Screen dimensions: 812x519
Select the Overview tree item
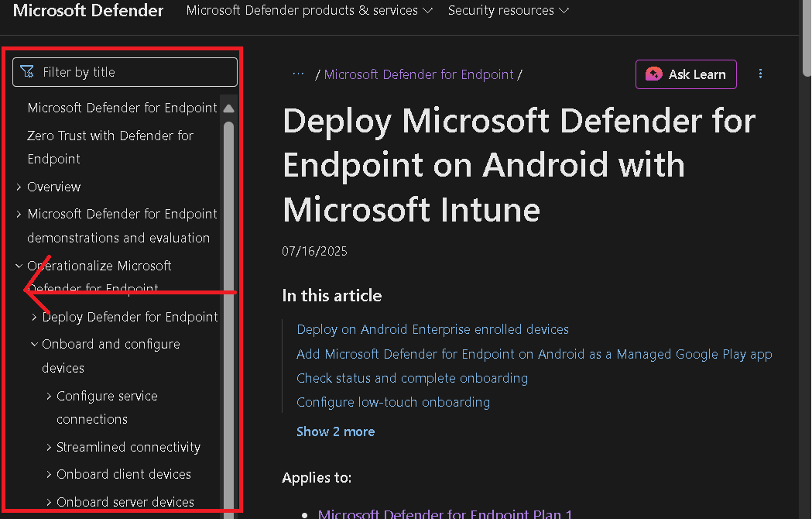click(54, 187)
